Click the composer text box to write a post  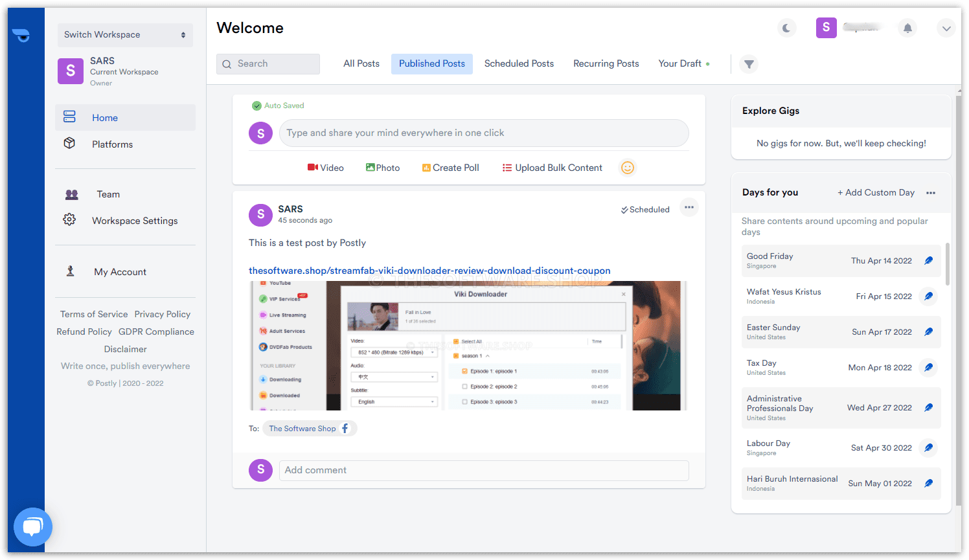pyautogui.click(x=484, y=133)
